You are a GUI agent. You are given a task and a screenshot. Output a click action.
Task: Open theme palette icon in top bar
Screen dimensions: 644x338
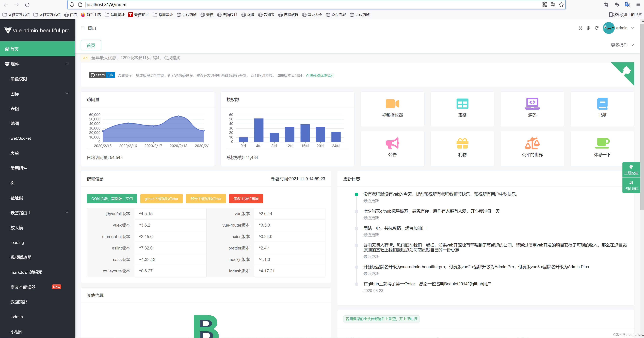[x=588, y=28]
